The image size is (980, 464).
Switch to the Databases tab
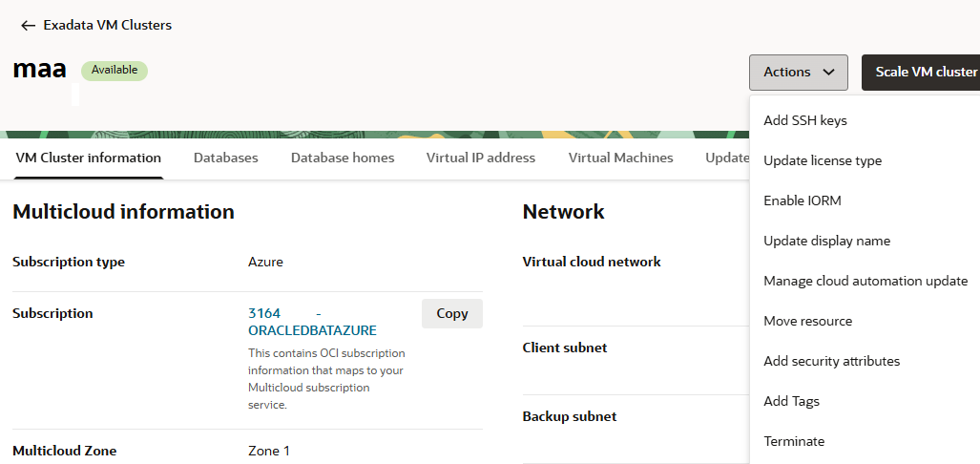pyautogui.click(x=226, y=158)
